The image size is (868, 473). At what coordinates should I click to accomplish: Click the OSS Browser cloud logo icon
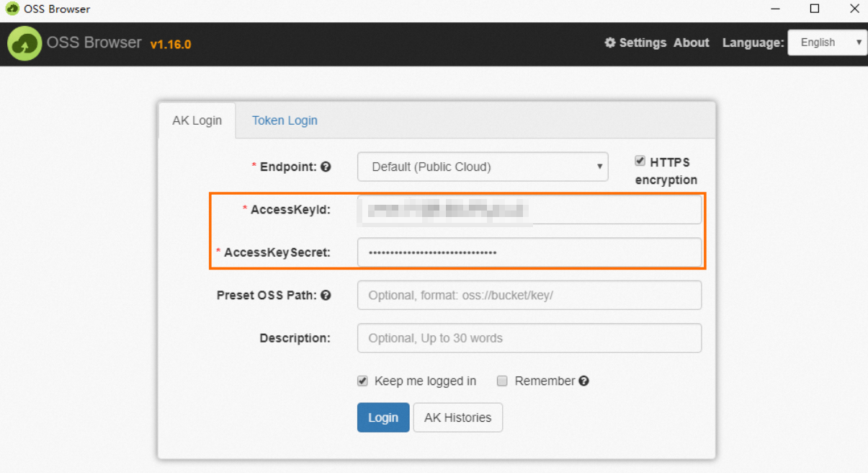[x=24, y=44]
